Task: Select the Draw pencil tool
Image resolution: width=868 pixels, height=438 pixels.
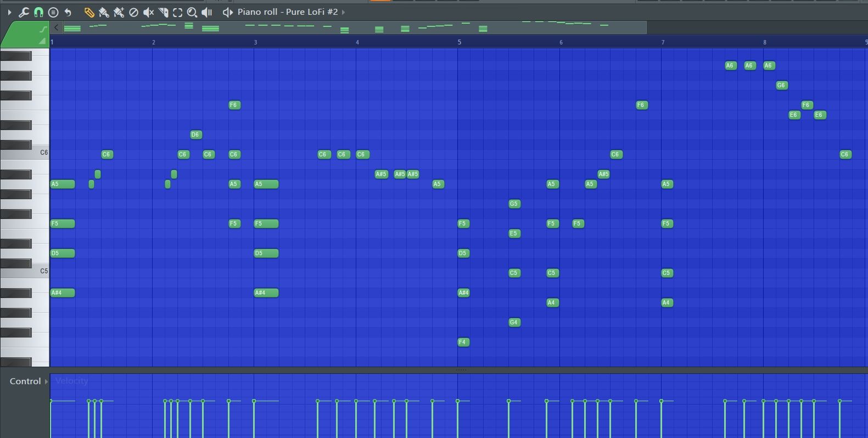Action: tap(89, 12)
